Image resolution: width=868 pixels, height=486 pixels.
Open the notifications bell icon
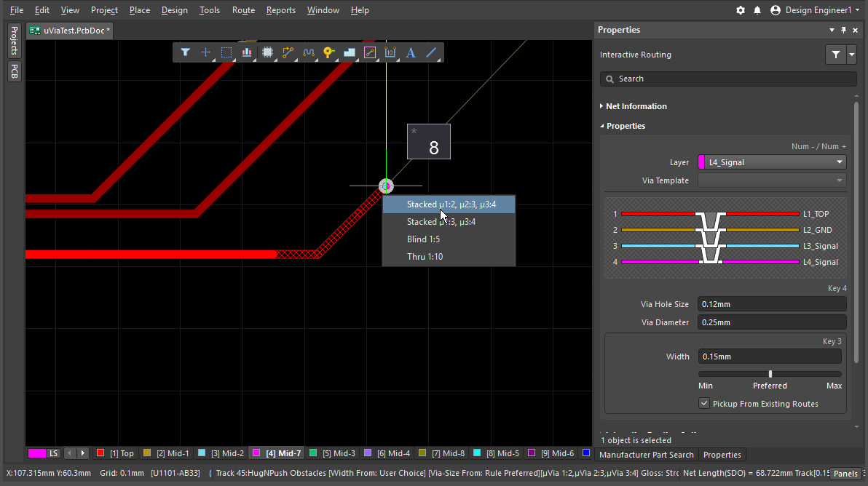coord(757,10)
